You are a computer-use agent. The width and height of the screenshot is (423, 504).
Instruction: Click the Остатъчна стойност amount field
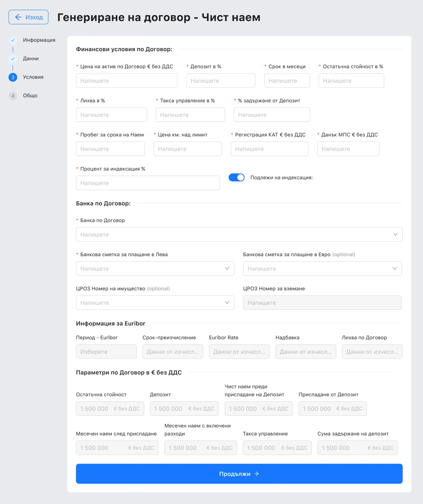click(110, 408)
